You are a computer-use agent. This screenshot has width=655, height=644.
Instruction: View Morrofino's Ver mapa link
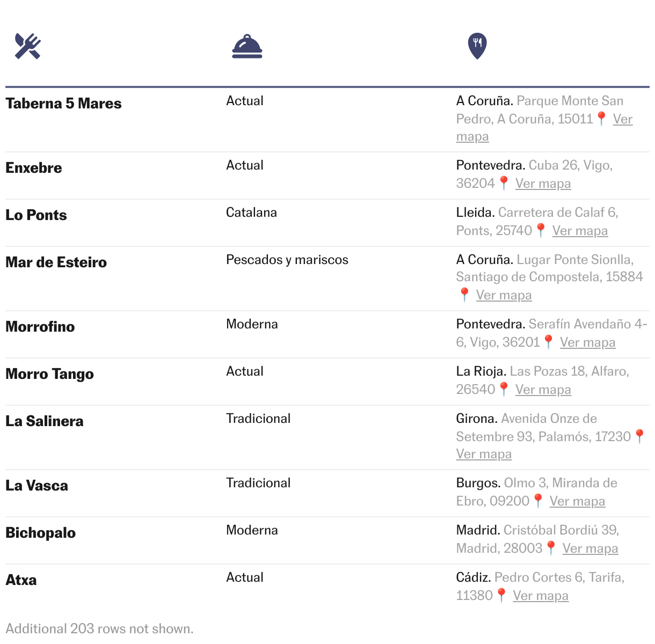[587, 342]
